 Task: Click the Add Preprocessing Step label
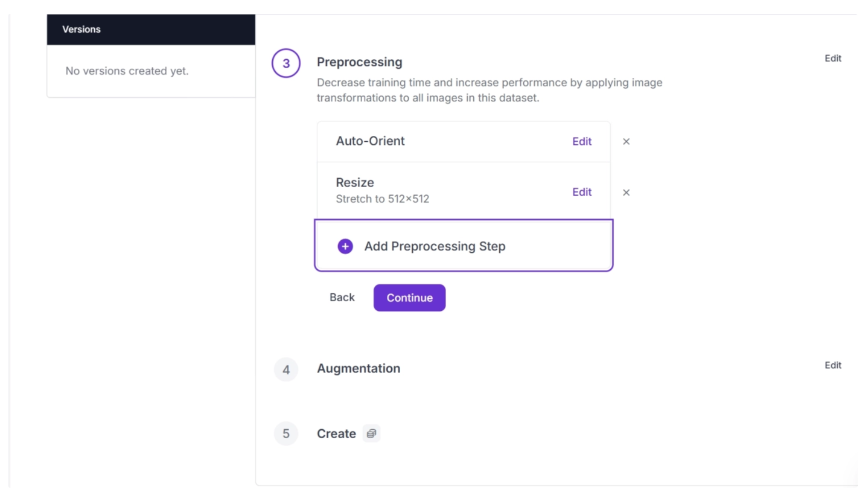pyautogui.click(x=435, y=246)
